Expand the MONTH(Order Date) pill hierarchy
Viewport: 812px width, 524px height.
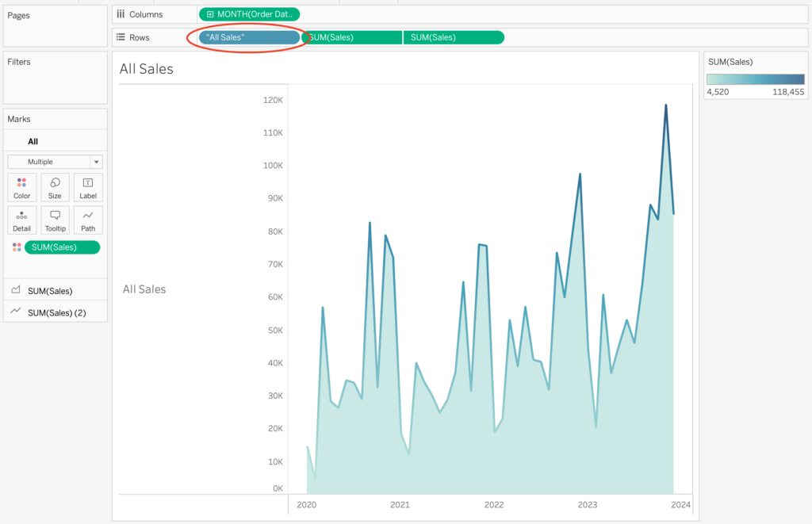click(209, 14)
